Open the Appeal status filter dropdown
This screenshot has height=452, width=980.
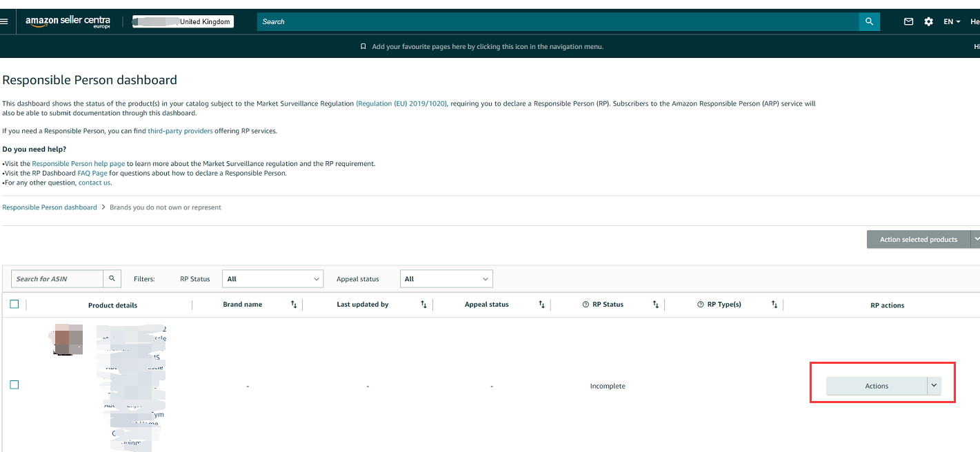tap(446, 279)
